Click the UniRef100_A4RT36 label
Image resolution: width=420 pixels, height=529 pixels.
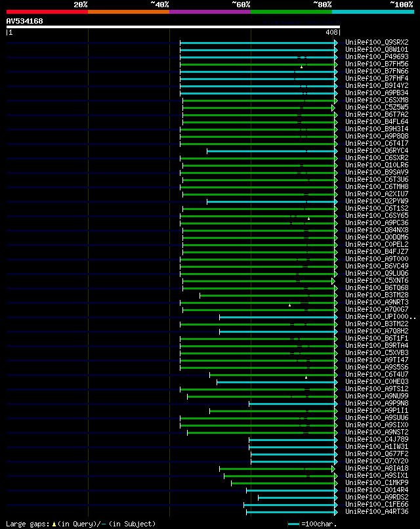pyautogui.click(x=377, y=511)
